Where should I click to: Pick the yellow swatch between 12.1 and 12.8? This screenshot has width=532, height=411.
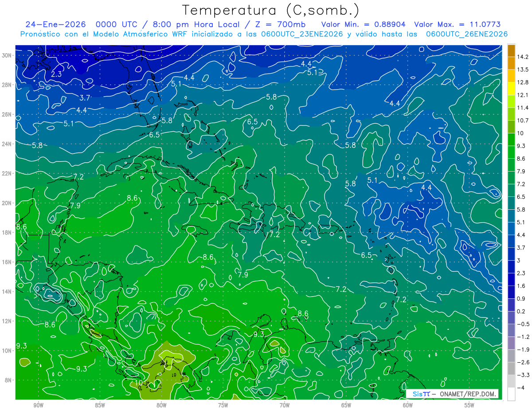pyautogui.click(x=511, y=89)
